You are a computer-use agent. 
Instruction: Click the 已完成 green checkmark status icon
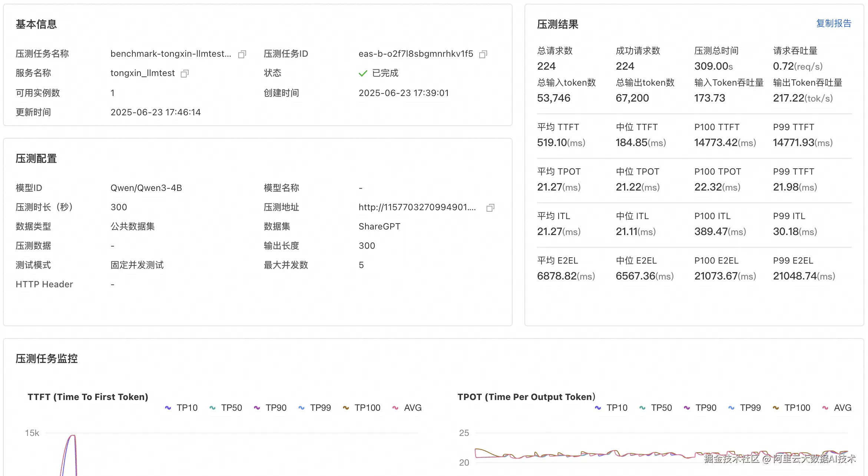coord(363,73)
